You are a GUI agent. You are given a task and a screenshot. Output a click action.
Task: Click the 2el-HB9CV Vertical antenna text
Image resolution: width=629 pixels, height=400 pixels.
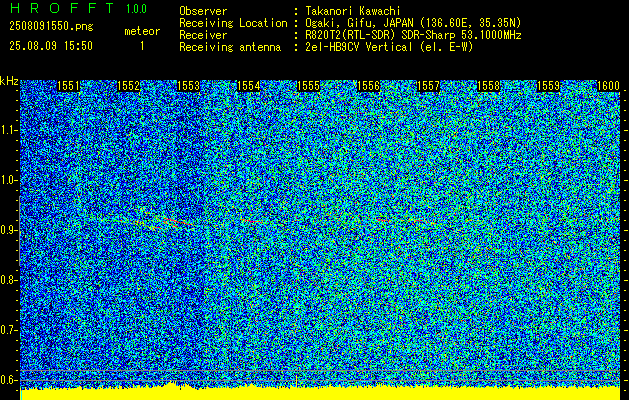pyautogui.click(x=389, y=47)
